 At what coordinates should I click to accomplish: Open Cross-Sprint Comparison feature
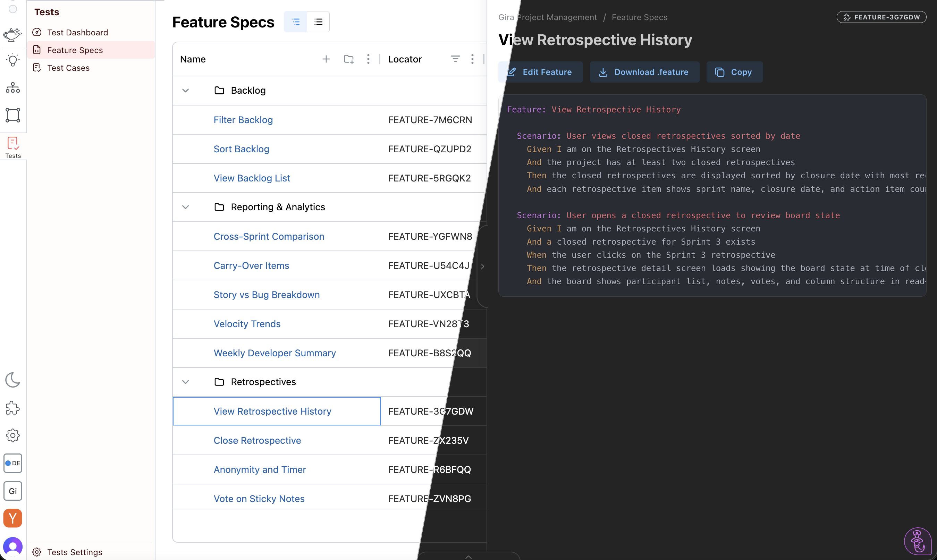coord(269,237)
